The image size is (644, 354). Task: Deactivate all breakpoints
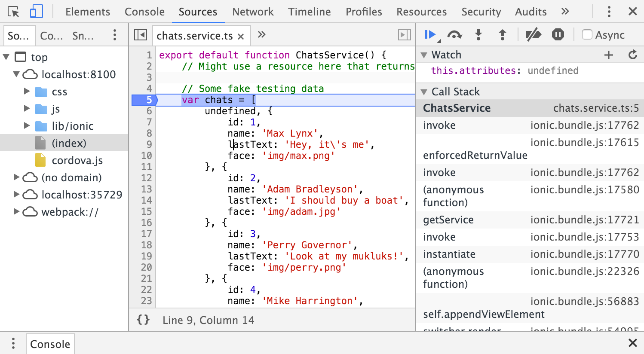pos(534,34)
